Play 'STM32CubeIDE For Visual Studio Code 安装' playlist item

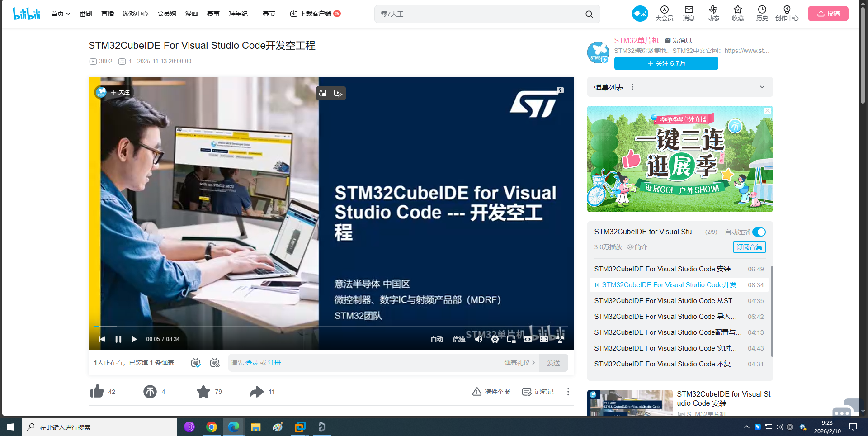(x=679, y=269)
